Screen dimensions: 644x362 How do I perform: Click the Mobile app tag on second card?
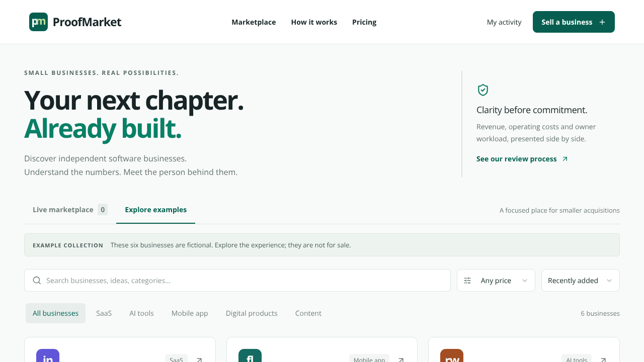[369, 358]
